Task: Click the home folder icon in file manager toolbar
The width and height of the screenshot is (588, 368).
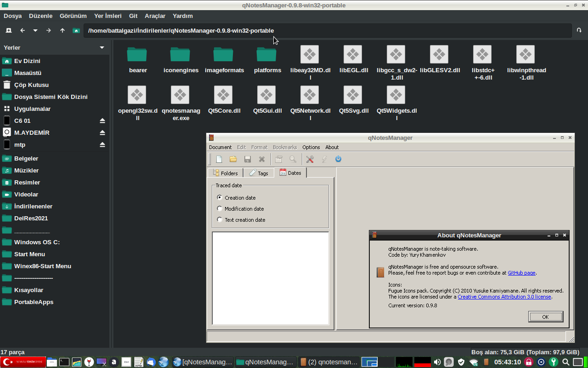Action: pos(76,30)
